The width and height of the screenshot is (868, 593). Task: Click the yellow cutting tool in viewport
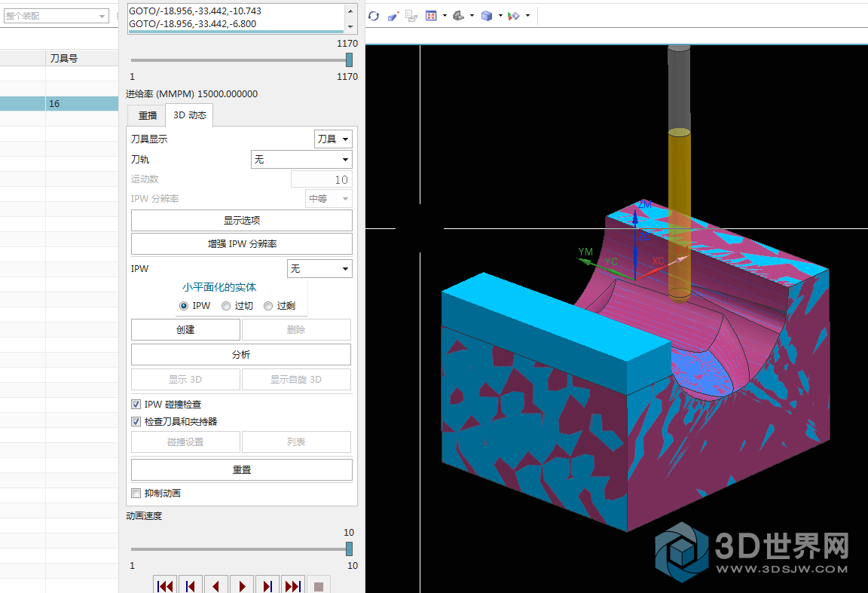(x=679, y=215)
